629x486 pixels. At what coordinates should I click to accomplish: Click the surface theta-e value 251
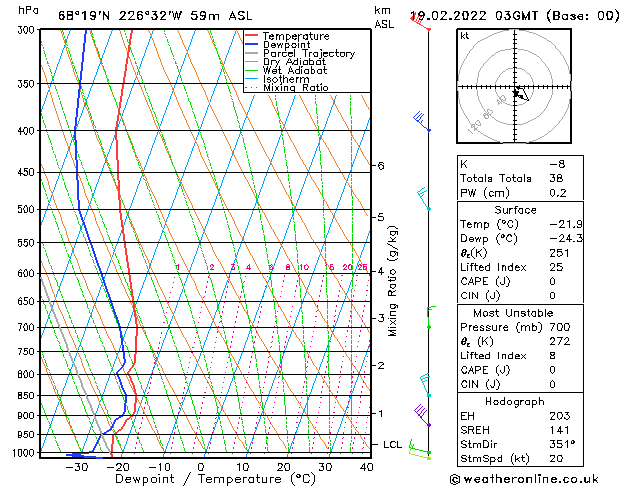tap(560, 253)
